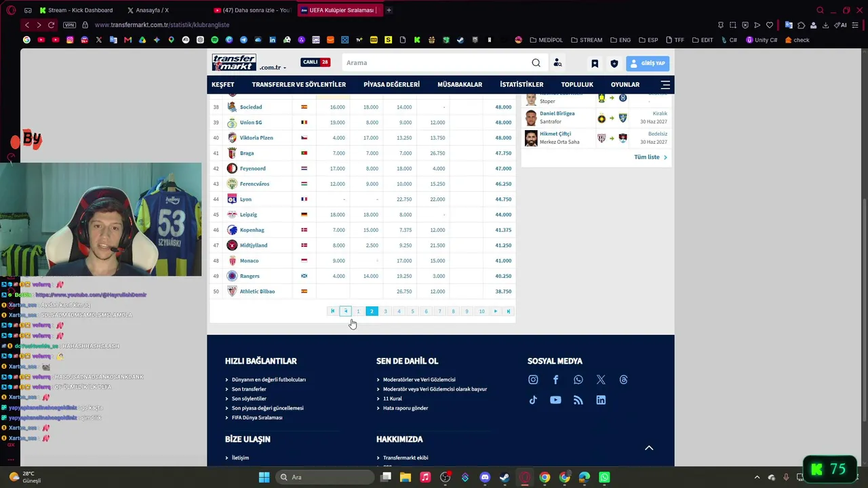Focus the Arama search field

[435, 63]
